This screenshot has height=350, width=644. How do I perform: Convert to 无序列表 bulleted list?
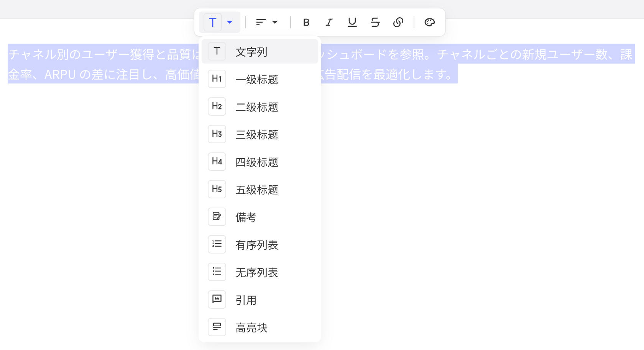[x=260, y=272]
